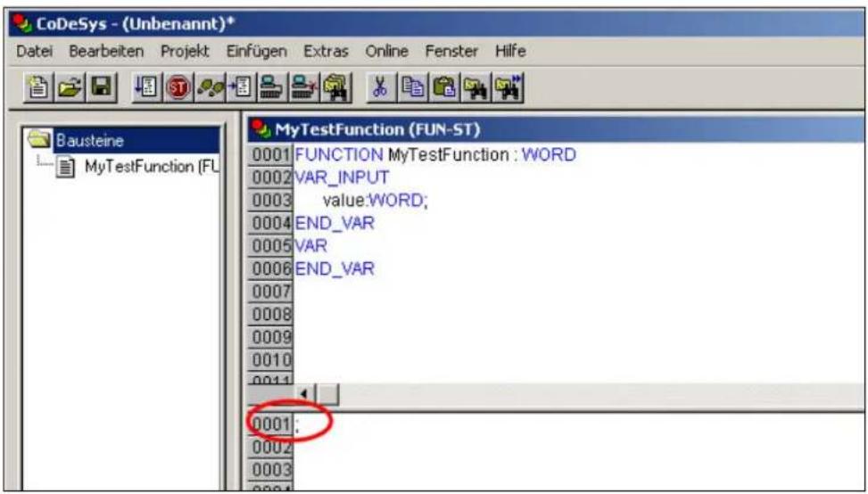Viewport: 868px width, 494px height.
Task: Execute a single step with footsteps icon
Action: (x=208, y=88)
